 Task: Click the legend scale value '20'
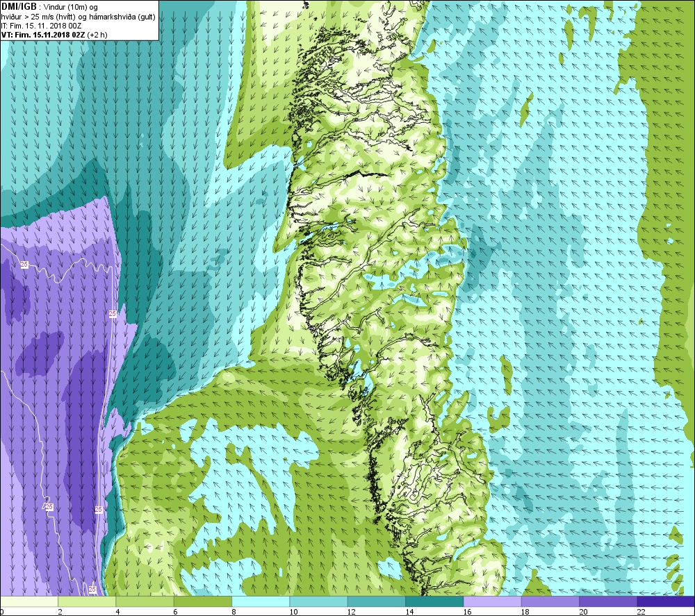(x=583, y=612)
